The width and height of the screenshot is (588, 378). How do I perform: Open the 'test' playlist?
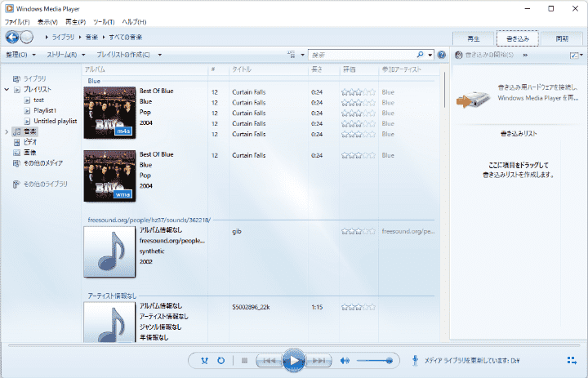(38, 100)
